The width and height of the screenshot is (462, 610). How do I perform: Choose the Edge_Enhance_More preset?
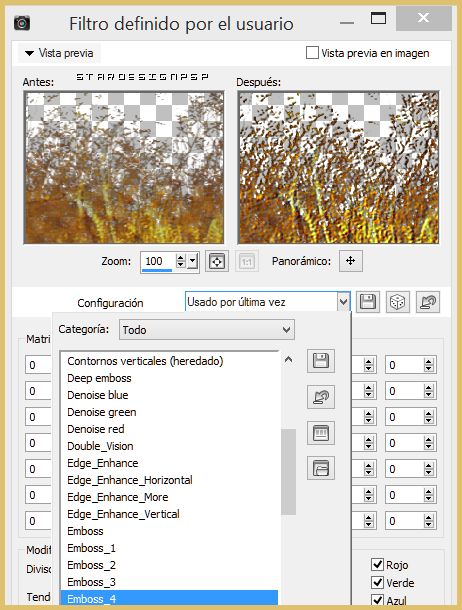(117, 497)
